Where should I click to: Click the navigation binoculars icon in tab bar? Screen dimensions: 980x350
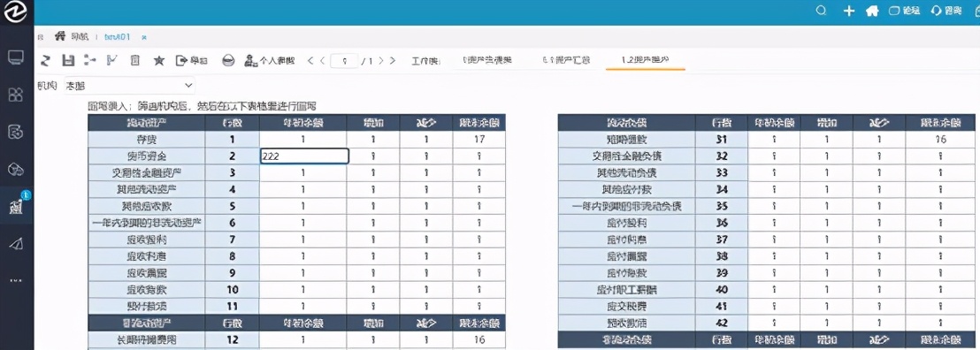61,36
